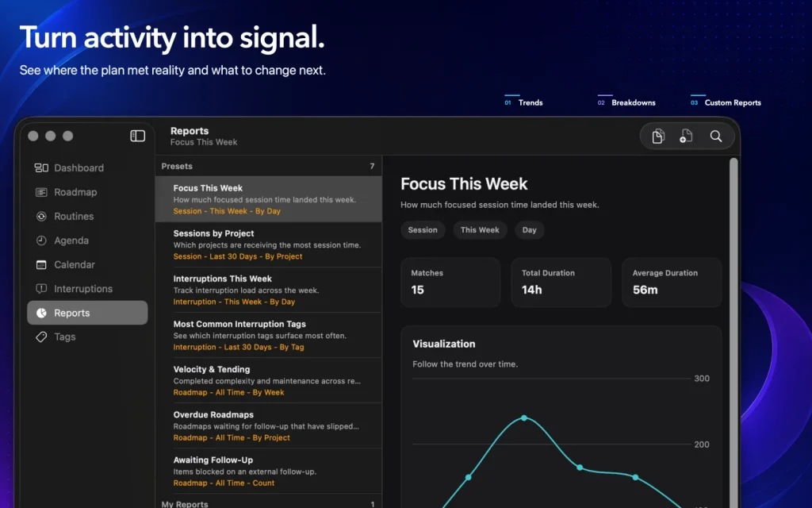Click the Matches stat card
812x508 pixels.
coord(450,283)
